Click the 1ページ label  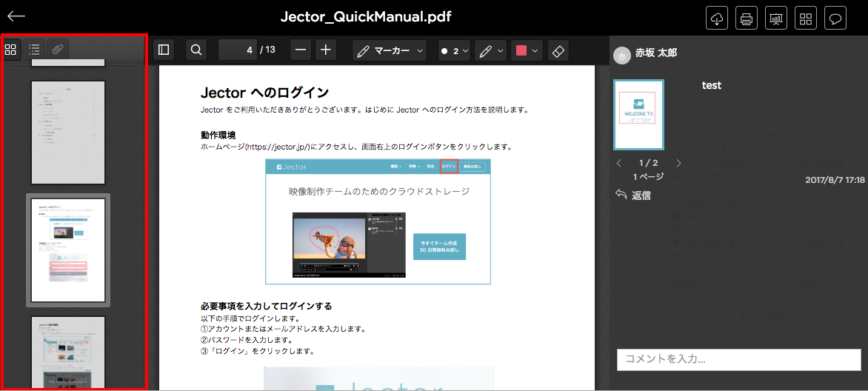(x=648, y=177)
